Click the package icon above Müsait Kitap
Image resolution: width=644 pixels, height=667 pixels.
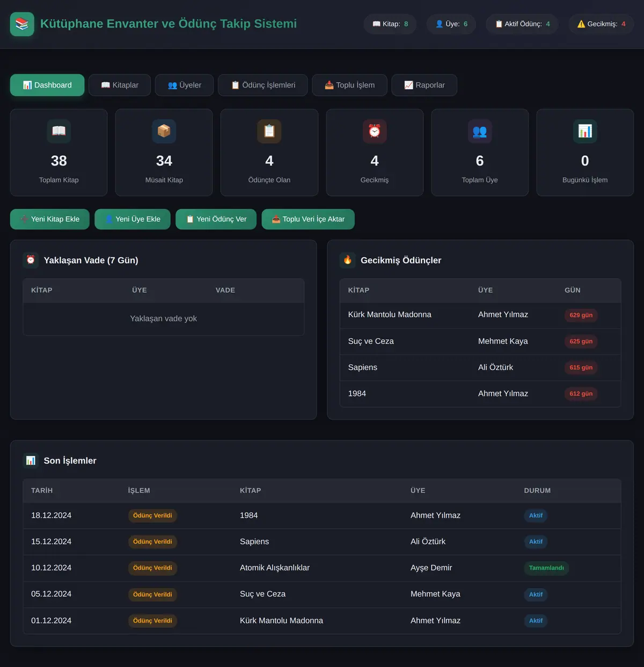(x=164, y=131)
